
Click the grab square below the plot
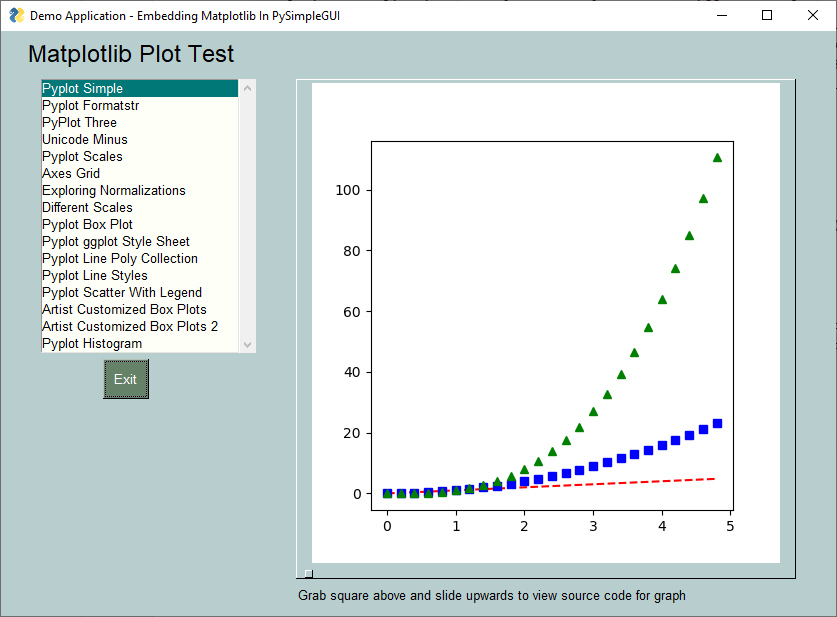[x=308, y=572]
